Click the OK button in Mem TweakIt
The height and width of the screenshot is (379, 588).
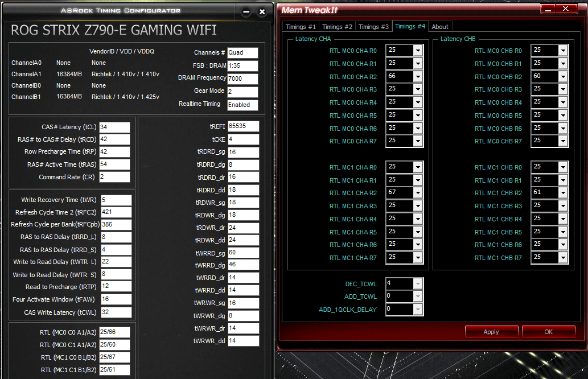click(x=548, y=332)
